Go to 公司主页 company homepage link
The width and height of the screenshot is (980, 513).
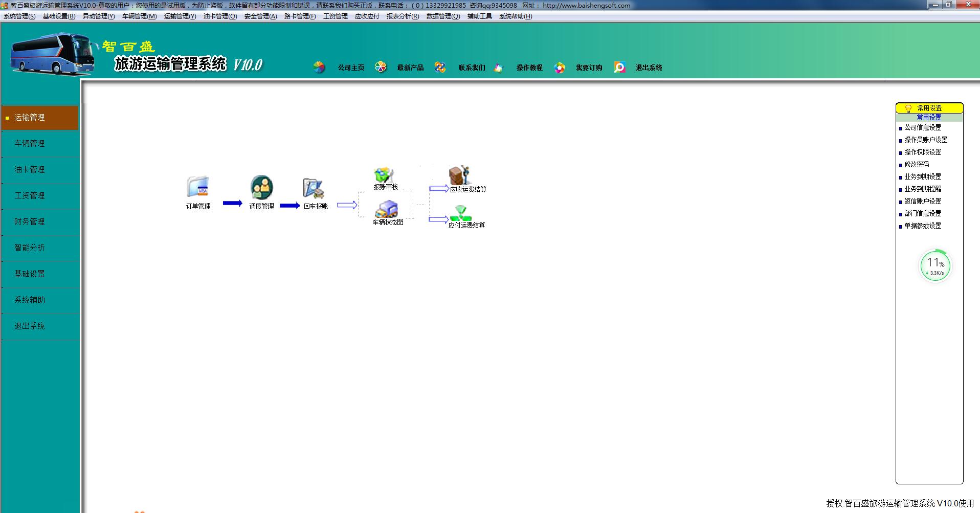tap(351, 68)
